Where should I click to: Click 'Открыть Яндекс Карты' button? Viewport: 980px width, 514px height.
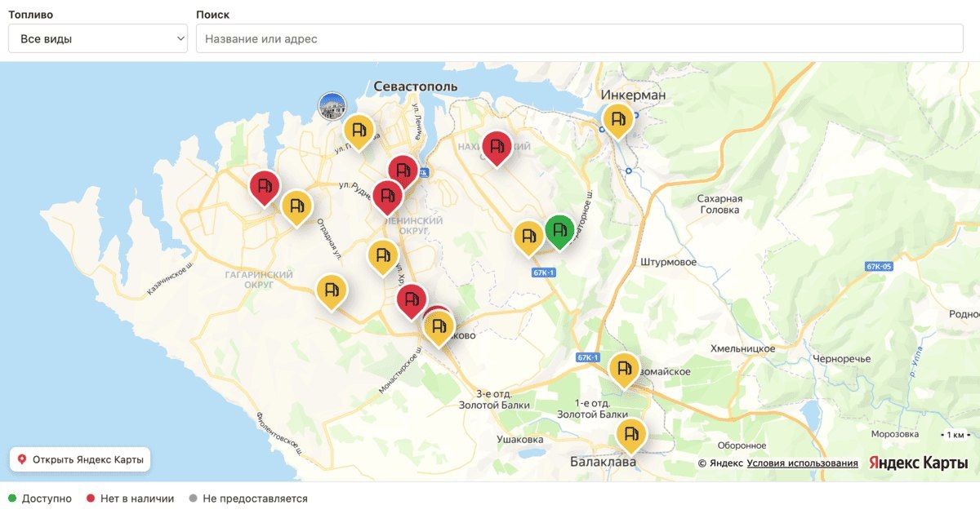point(80,459)
